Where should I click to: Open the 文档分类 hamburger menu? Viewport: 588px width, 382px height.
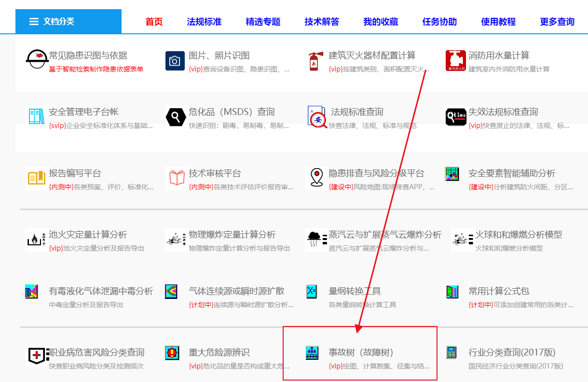click(68, 22)
